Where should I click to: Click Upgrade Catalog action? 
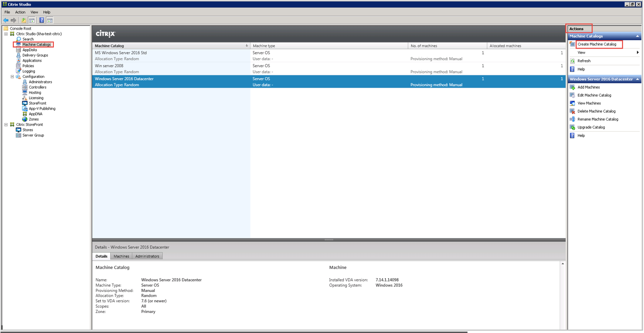[591, 127]
